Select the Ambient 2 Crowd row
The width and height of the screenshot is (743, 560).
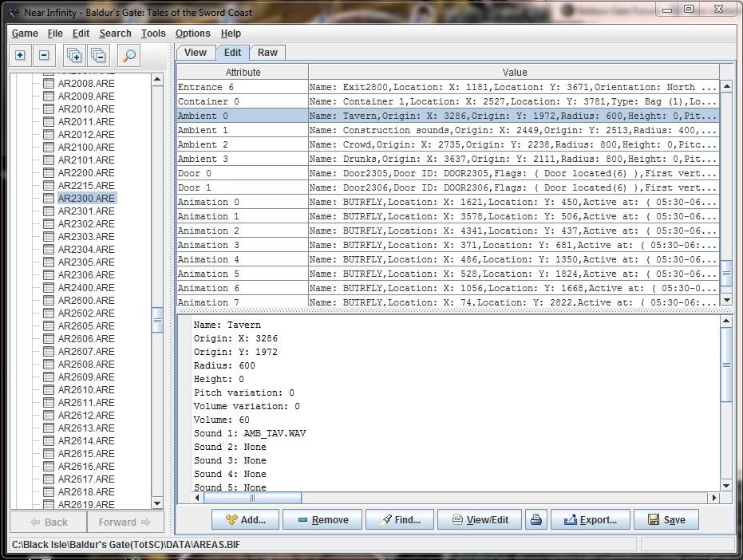pos(448,144)
